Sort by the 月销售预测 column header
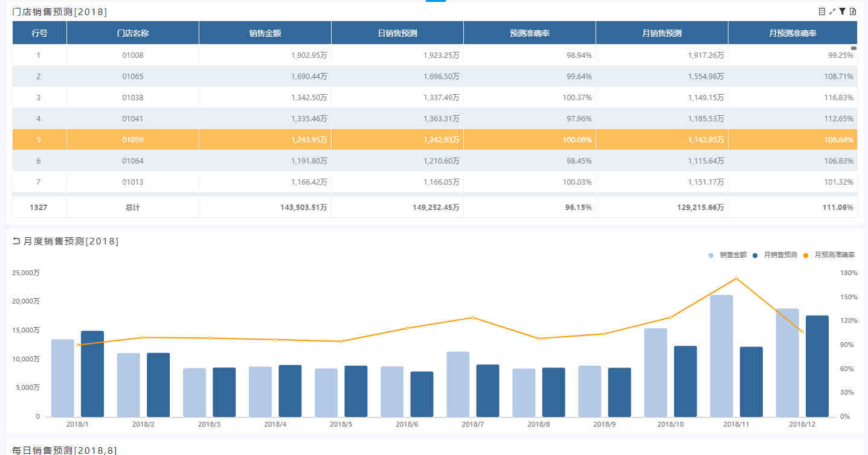Screen dimensions: 868x455 pos(662,33)
